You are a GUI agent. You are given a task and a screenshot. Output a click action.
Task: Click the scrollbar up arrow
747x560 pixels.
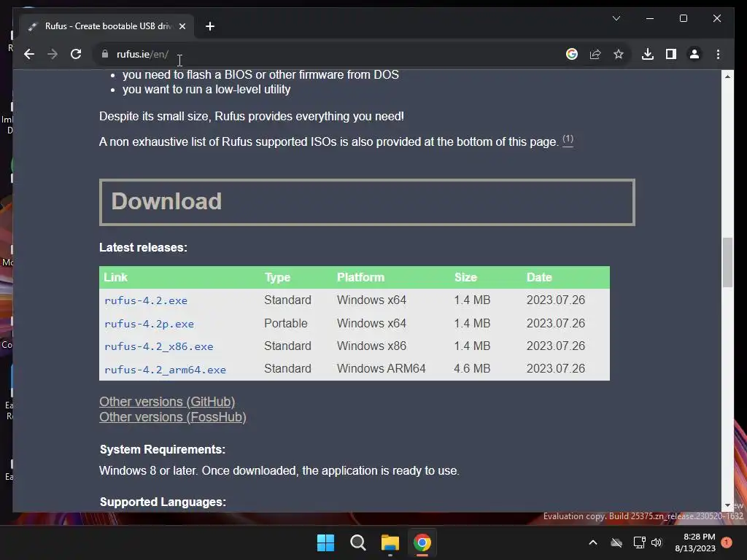click(727, 76)
